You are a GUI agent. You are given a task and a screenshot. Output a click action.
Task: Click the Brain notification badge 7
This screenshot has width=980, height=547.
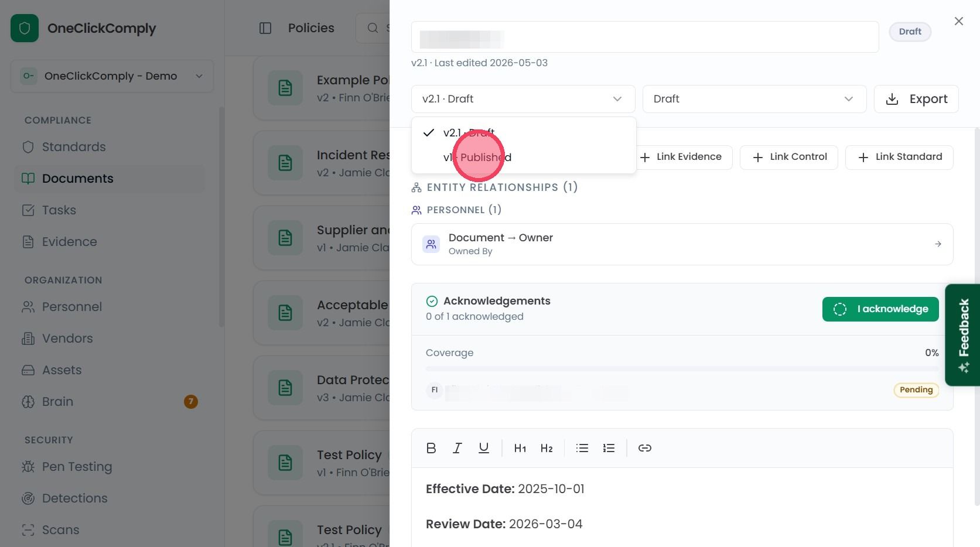click(191, 402)
